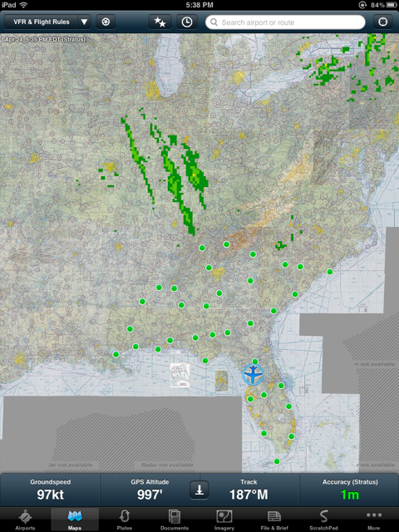Open the recents clock button
The height and width of the screenshot is (532, 399).
pos(186,22)
